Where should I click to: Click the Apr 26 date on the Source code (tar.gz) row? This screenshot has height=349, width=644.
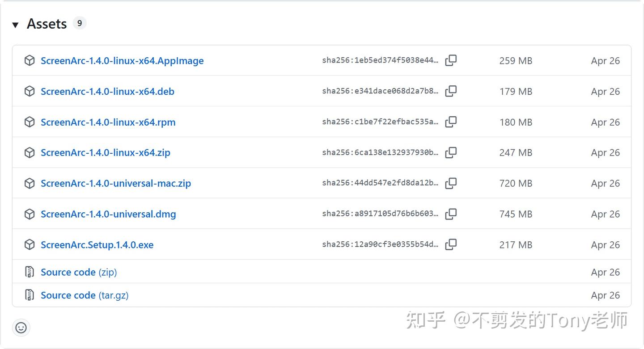point(606,295)
